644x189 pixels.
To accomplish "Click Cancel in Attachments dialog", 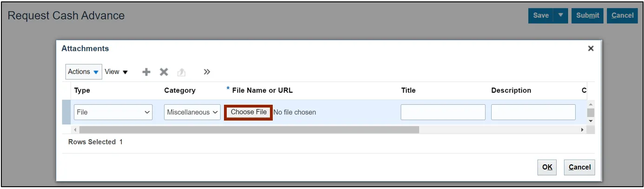I will pos(579,167).
